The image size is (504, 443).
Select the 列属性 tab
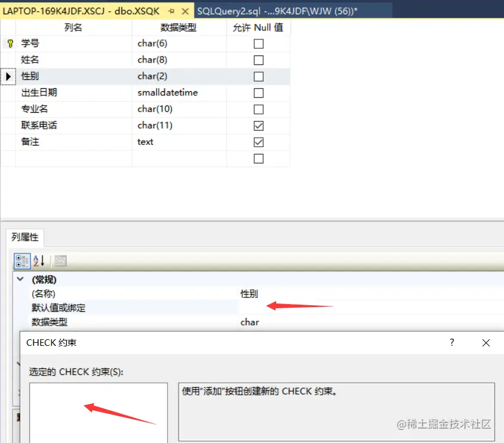tap(24, 237)
